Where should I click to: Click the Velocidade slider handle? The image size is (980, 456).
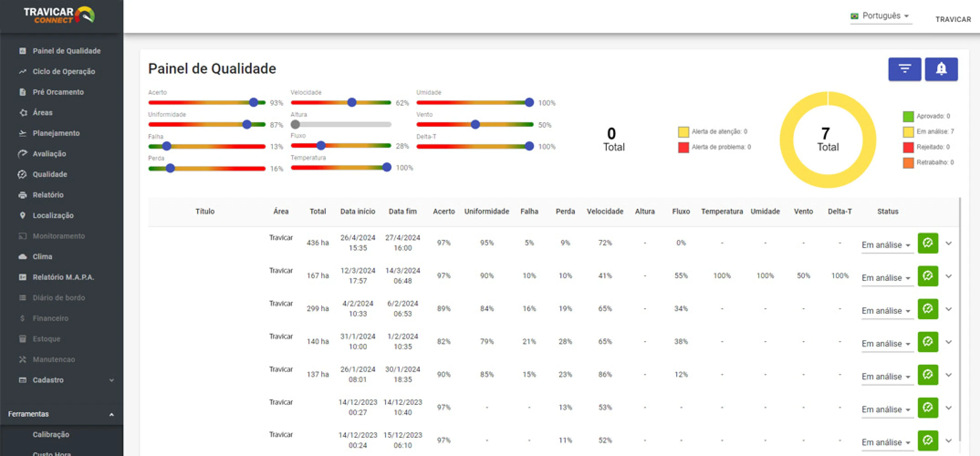[351, 103]
